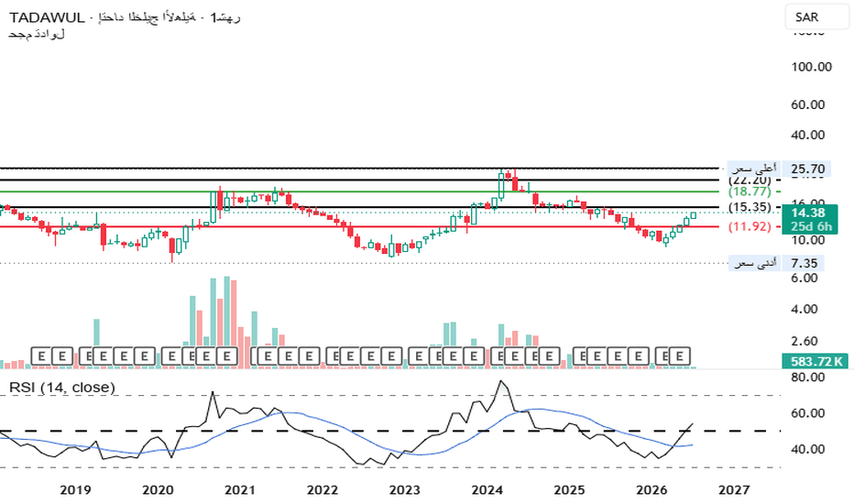Image resolution: width=854 pixels, height=504 pixels.
Task: Click the 2023 year label on time axis
Action: [405, 490]
